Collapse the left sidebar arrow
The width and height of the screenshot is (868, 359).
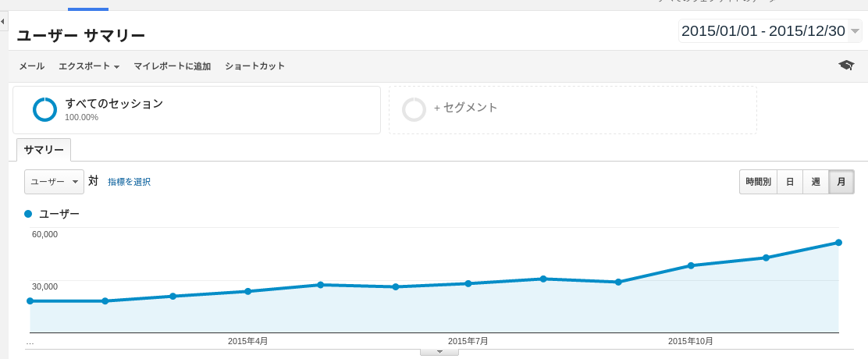click(3, 20)
